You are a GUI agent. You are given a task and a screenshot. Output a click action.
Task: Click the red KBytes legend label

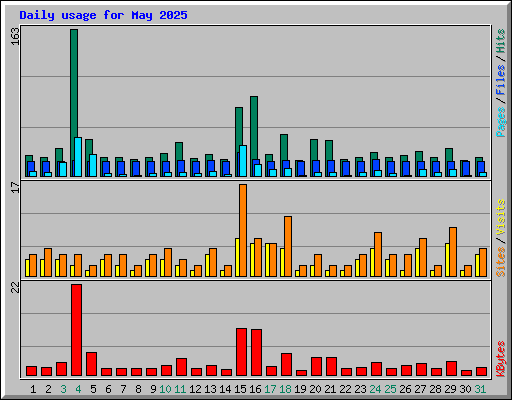[x=501, y=359]
